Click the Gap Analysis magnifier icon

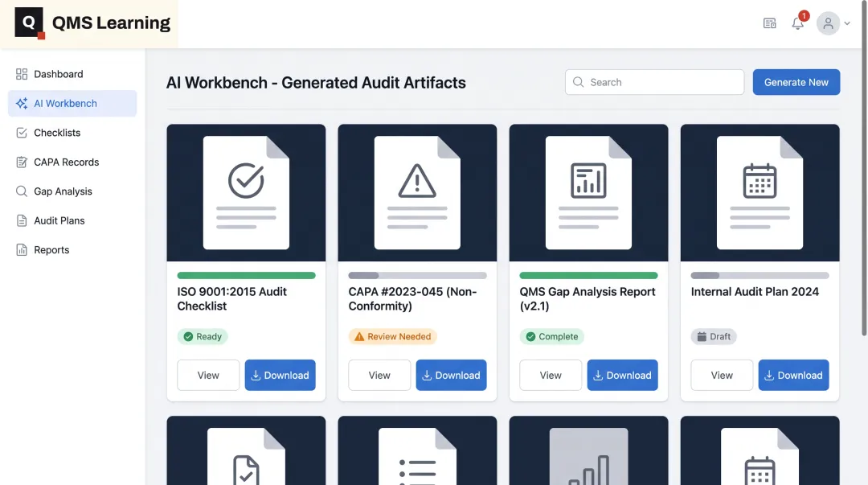pyautogui.click(x=22, y=191)
